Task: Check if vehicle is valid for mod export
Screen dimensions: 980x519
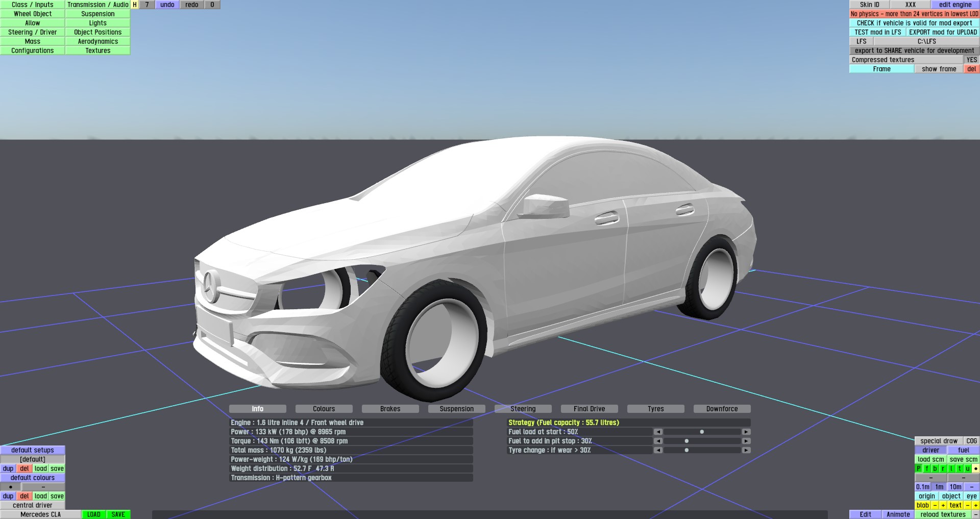Action: [x=915, y=23]
